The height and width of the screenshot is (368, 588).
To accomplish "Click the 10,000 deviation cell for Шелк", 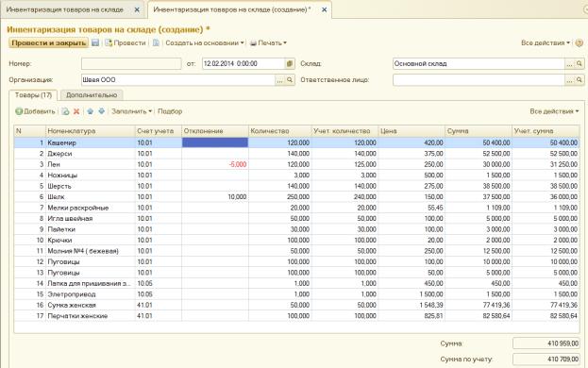I will 215,197.
